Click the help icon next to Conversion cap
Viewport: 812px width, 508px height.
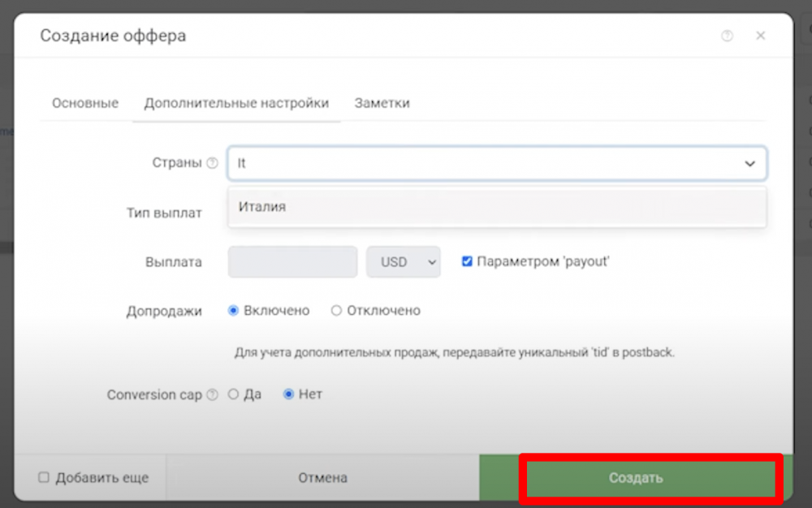212,394
